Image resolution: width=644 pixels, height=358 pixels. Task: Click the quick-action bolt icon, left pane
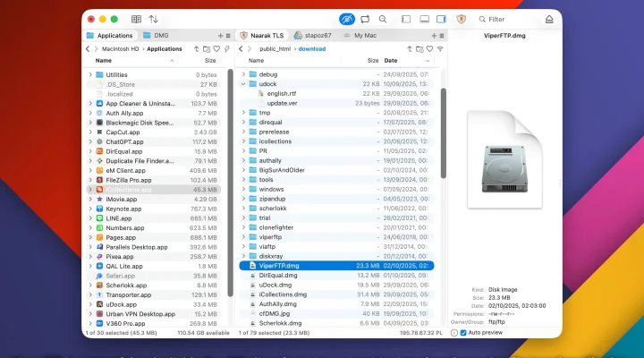[x=226, y=49]
